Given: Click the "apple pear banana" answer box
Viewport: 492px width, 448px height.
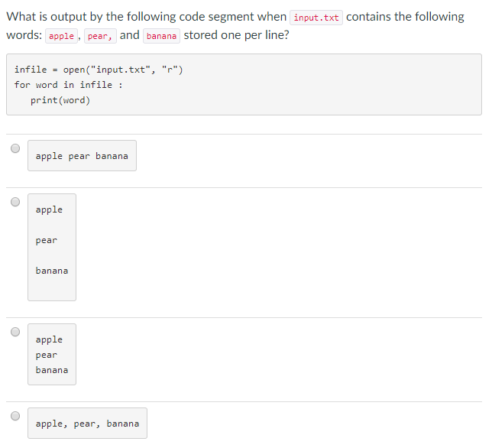Looking at the screenshot, I should (x=82, y=156).
